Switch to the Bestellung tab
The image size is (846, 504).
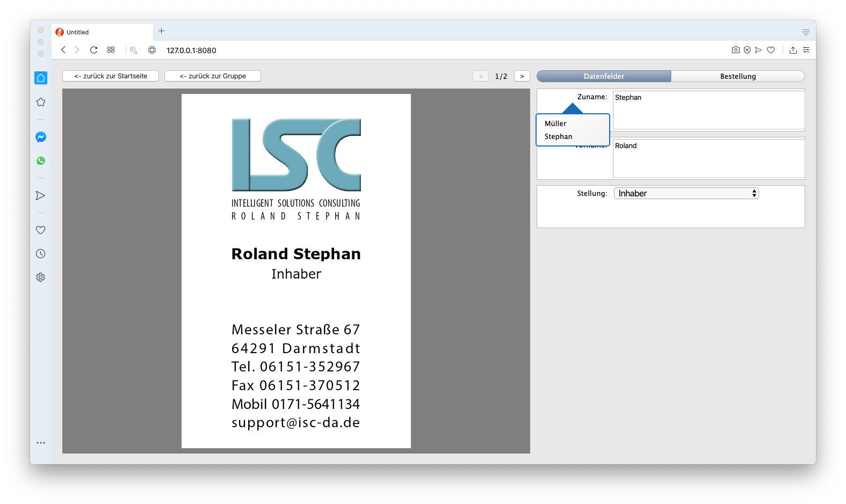[x=738, y=76]
